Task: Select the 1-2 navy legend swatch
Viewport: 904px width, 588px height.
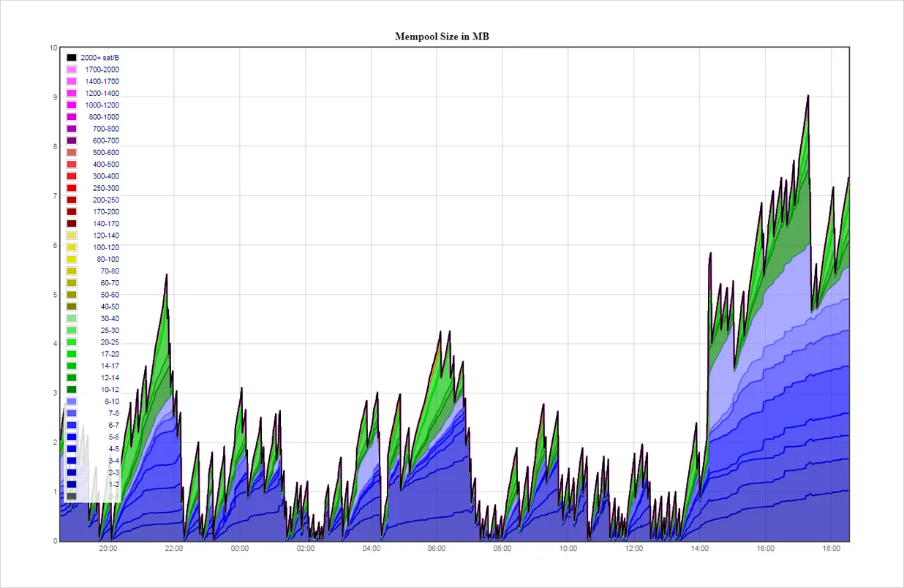Action: 72,484
